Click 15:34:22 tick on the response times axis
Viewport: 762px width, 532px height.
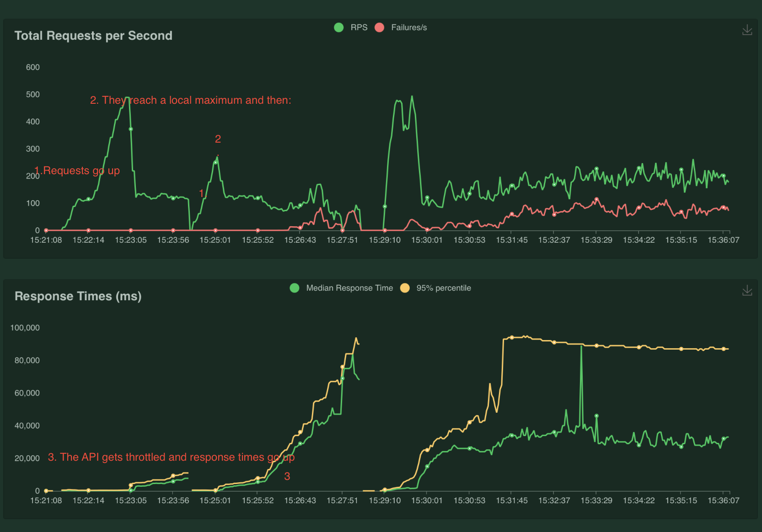coord(639,500)
